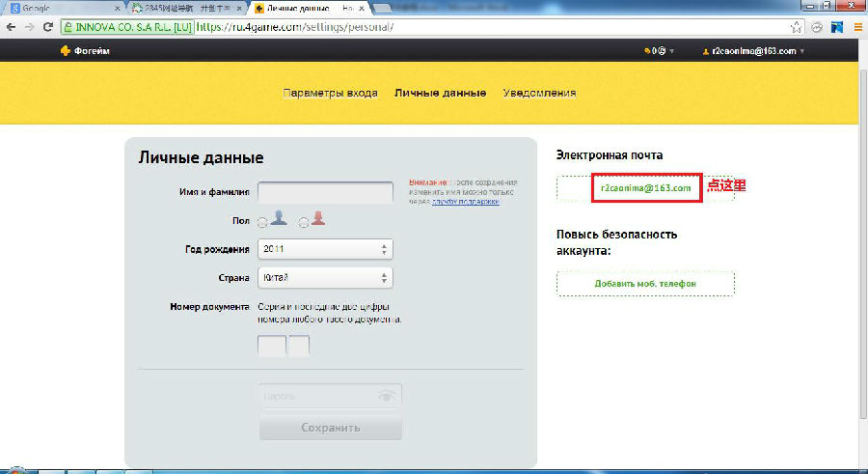This screenshot has height=474, width=868.
Task: Open the Chrome menu icon
Action: tap(857, 27)
